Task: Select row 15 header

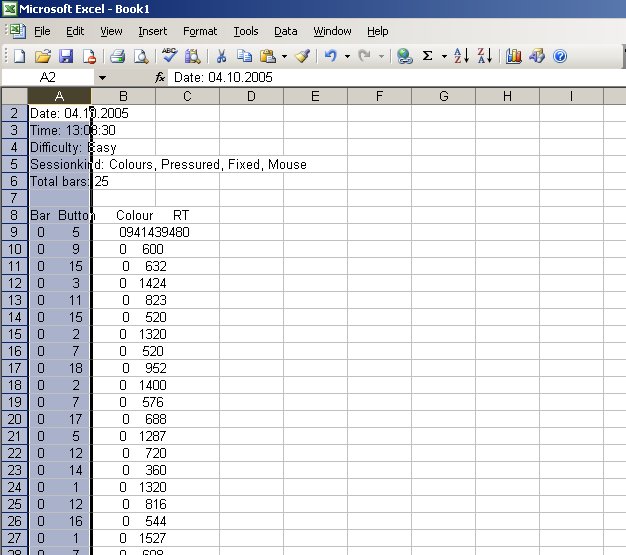Action: 15,334
